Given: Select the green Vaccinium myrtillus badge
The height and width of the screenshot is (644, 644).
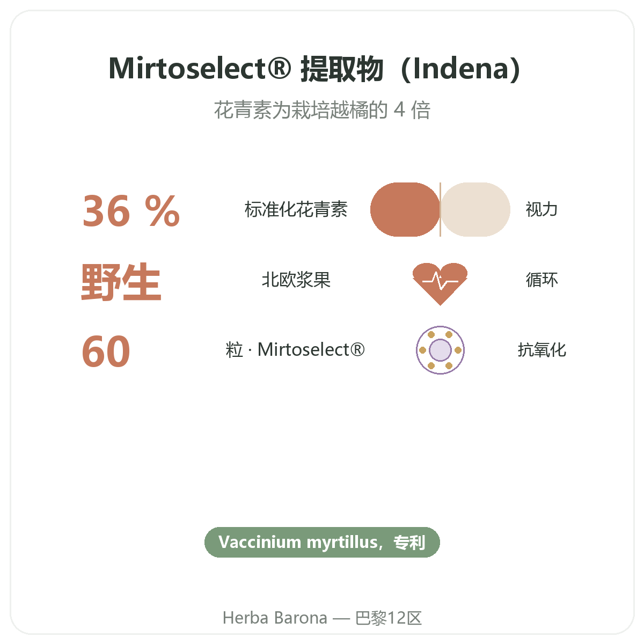Looking at the screenshot, I should click(x=322, y=542).
